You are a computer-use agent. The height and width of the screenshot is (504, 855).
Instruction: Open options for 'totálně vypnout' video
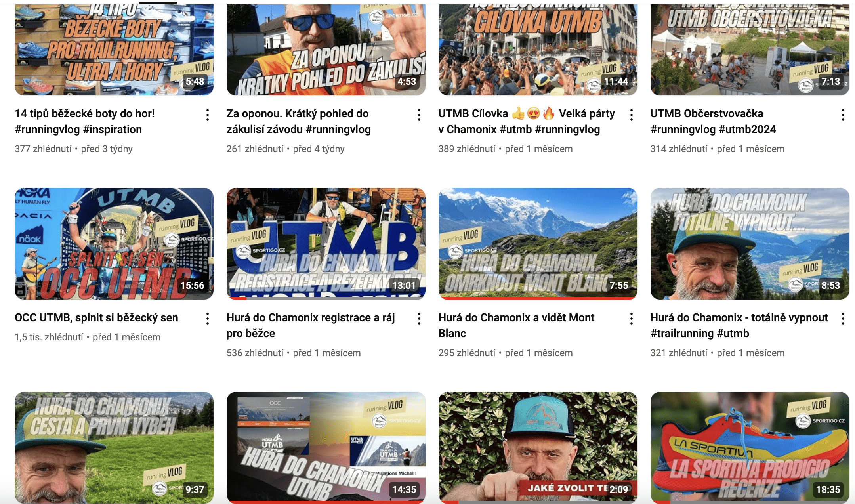click(843, 319)
